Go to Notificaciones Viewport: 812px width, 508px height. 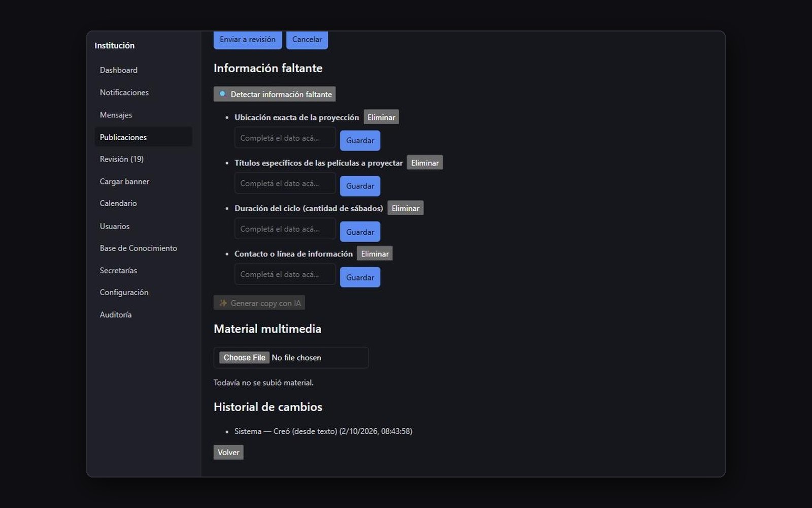143,92
